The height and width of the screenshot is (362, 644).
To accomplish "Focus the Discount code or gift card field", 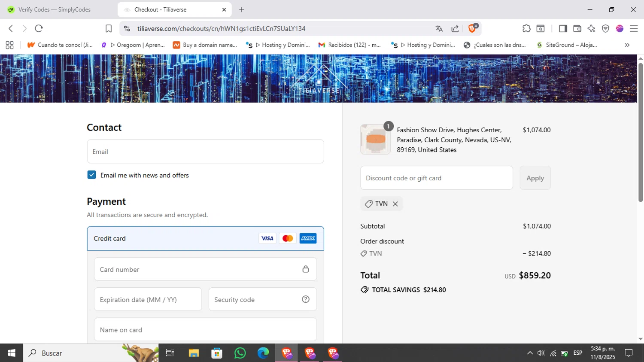I will point(437,178).
